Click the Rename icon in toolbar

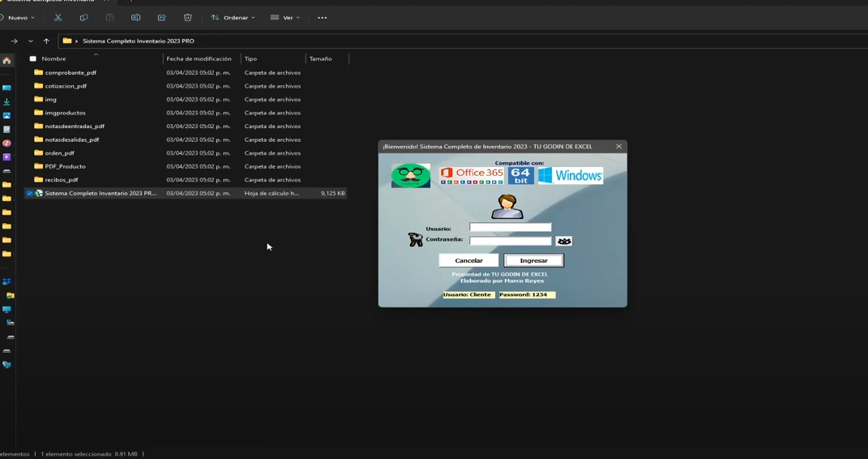(x=135, y=17)
